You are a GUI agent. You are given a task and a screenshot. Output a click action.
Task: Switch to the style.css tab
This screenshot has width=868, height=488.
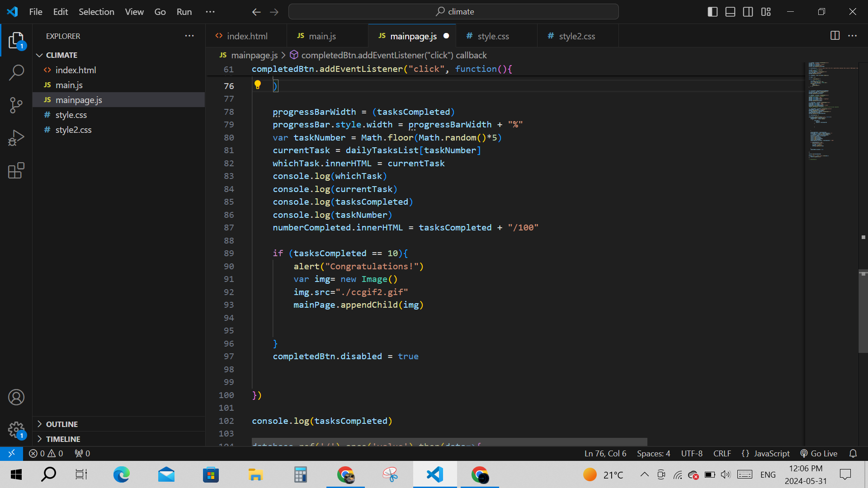[493, 36]
